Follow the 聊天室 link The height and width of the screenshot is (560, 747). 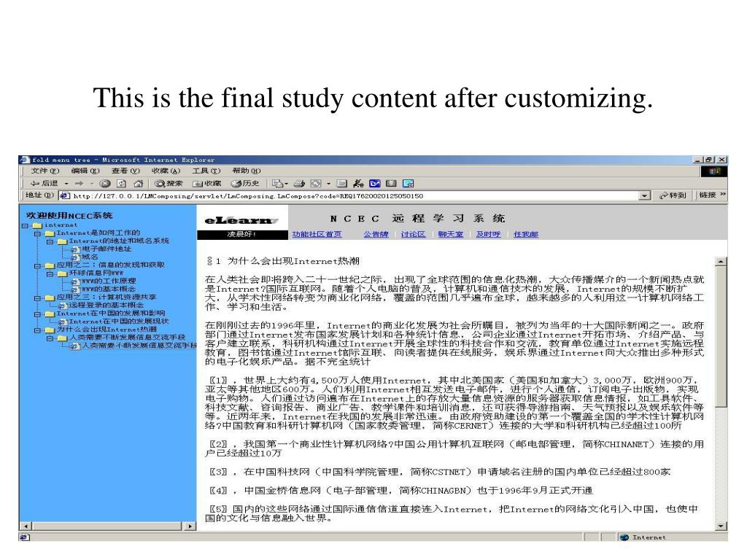[x=451, y=234]
